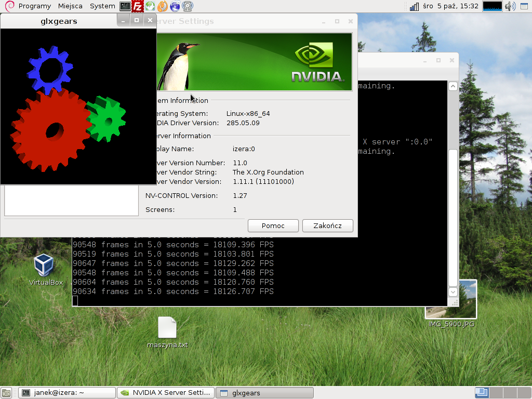Maximize the glxgears window

tap(137, 21)
